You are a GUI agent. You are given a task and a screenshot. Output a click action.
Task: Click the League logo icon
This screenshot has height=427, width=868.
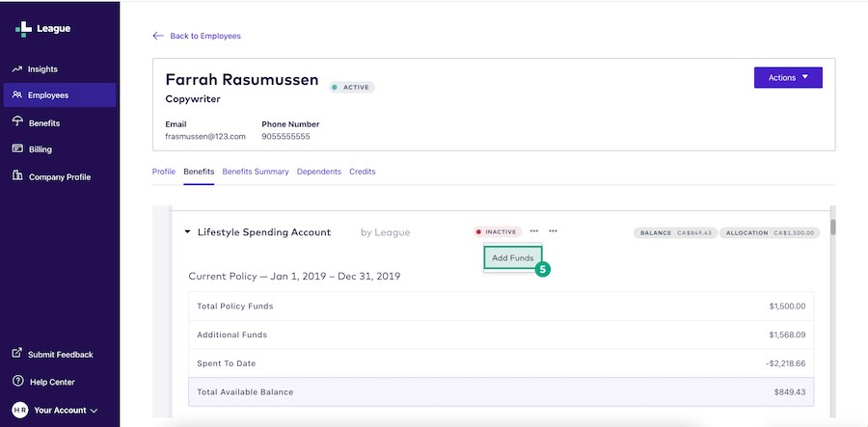(x=23, y=29)
